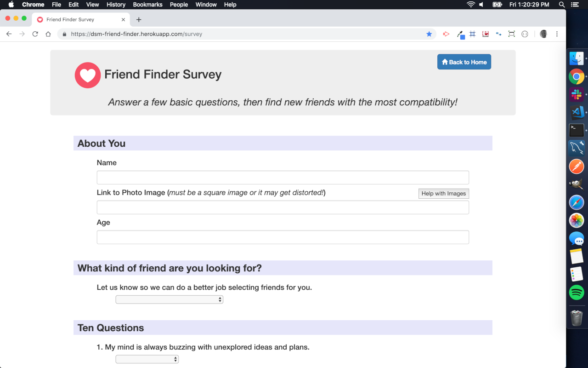Click the Back to Home button
The width and height of the screenshot is (588, 368).
464,61
